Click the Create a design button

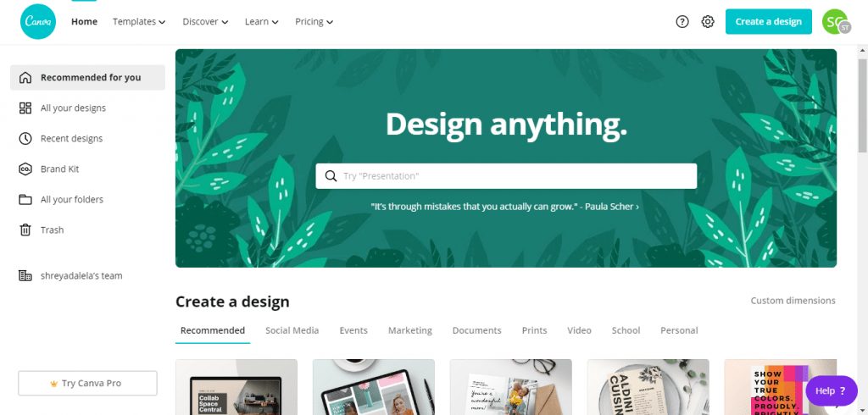(768, 21)
